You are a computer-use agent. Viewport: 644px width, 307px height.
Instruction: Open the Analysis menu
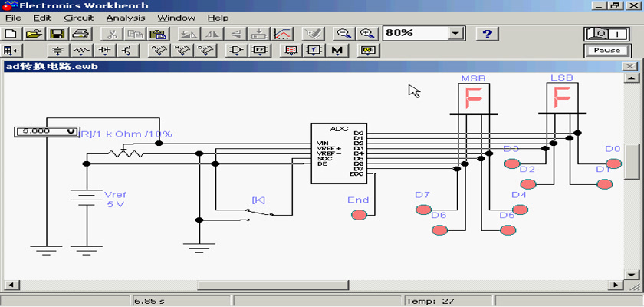[126, 18]
